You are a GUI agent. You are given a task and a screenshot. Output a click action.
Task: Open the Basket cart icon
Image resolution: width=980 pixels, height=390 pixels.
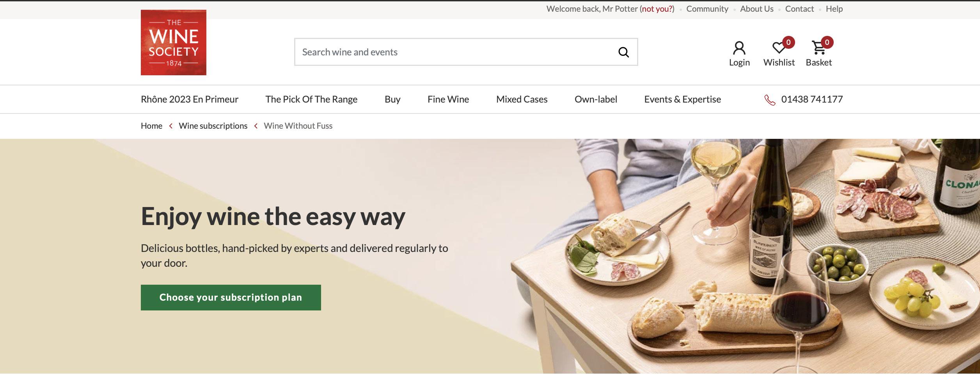pyautogui.click(x=818, y=48)
